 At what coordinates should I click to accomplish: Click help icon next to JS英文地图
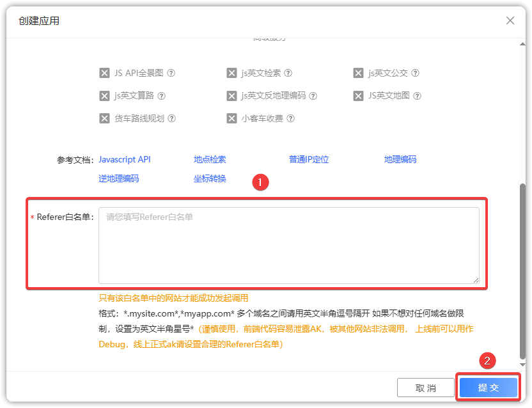coord(417,96)
